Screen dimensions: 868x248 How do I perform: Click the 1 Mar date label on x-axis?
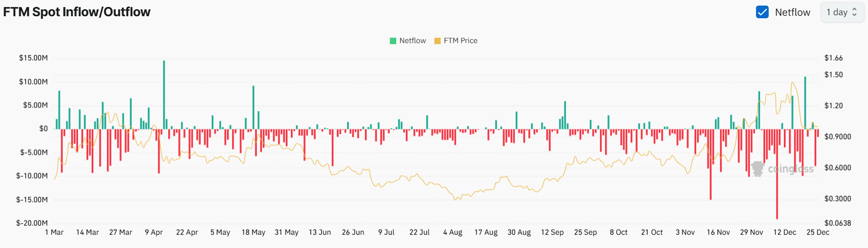pyautogui.click(x=54, y=232)
